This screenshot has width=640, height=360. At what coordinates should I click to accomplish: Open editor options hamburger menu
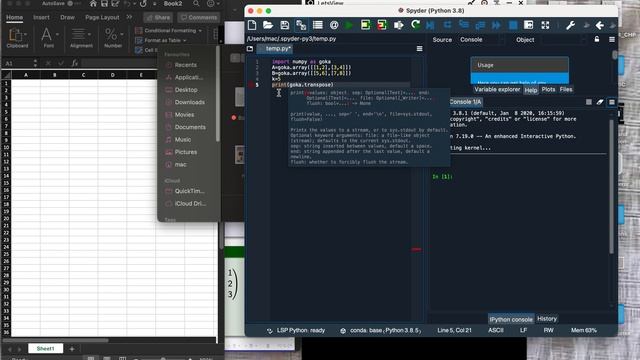point(419,49)
